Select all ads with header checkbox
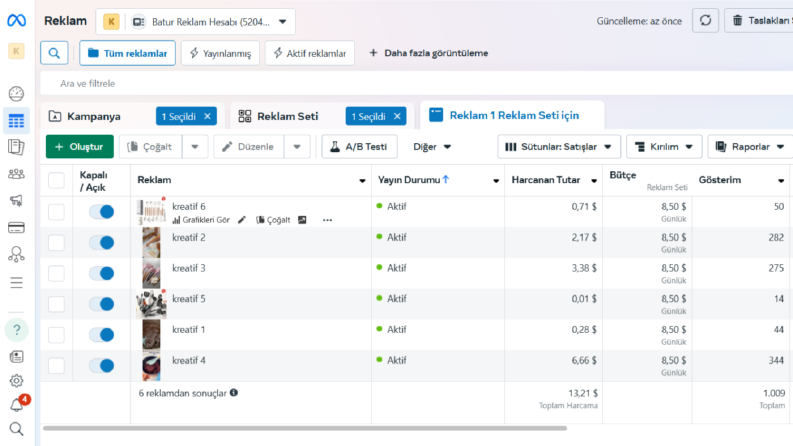 [x=56, y=180]
